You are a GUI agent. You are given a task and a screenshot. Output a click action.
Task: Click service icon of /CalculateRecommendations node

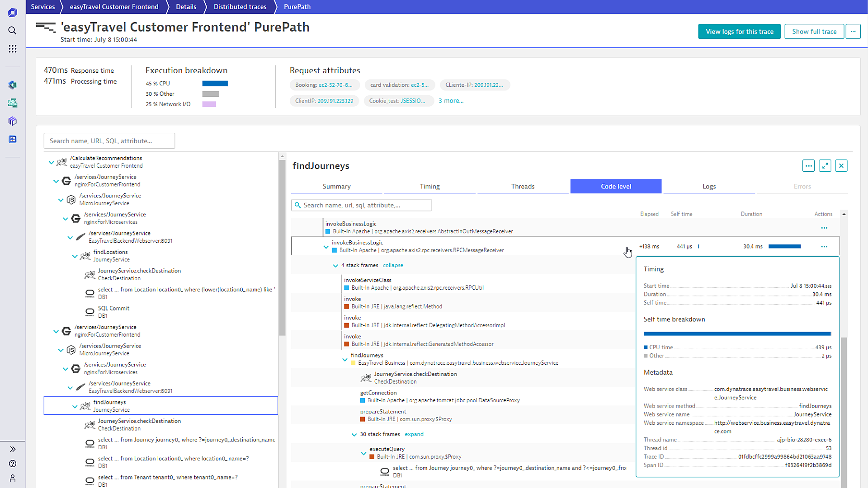(62, 162)
